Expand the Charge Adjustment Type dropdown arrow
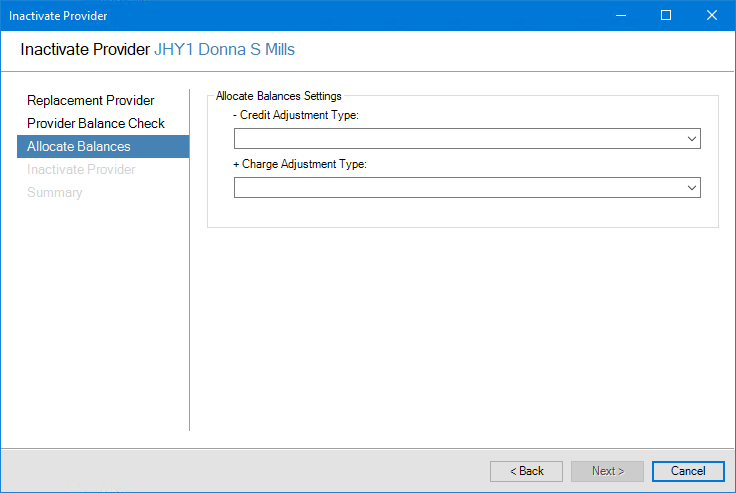 pos(691,187)
